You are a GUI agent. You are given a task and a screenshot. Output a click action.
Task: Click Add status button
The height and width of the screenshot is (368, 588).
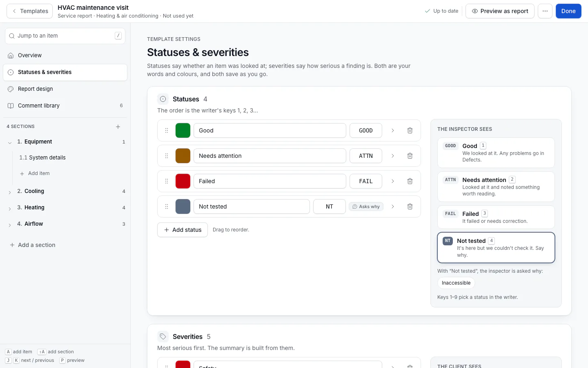click(183, 230)
